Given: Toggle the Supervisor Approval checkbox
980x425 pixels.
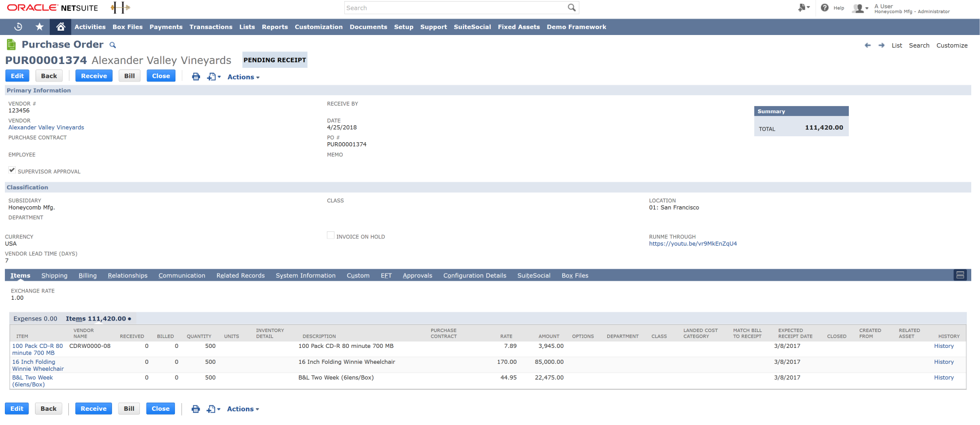Looking at the screenshot, I should click(x=12, y=170).
